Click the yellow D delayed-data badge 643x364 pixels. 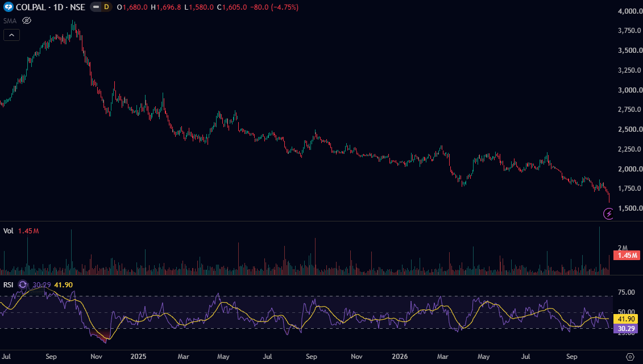pos(107,7)
